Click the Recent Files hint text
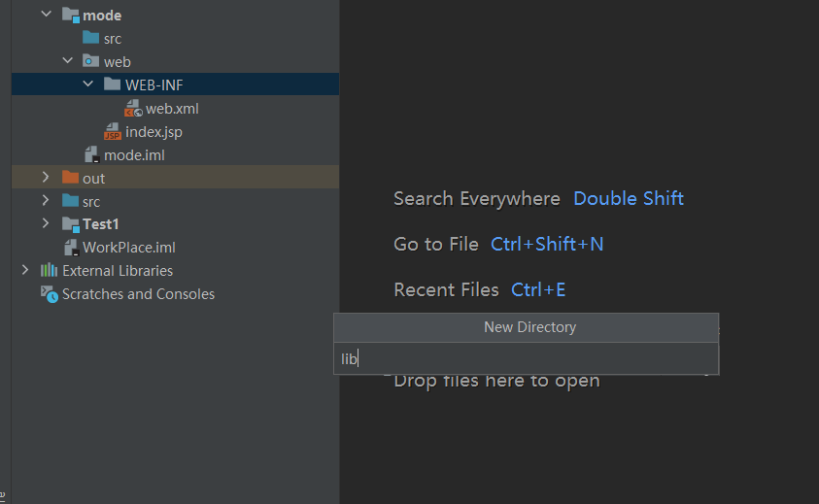 pos(446,289)
